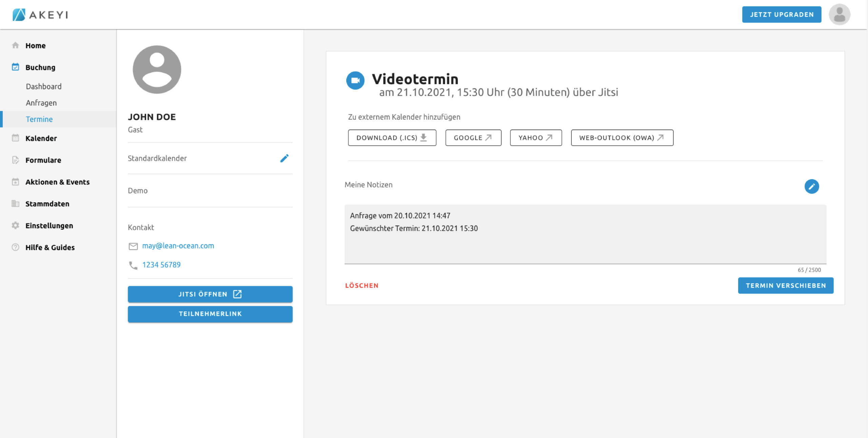The image size is (868, 438).
Task: Expand the Buchung sidebar section
Action: click(x=40, y=67)
